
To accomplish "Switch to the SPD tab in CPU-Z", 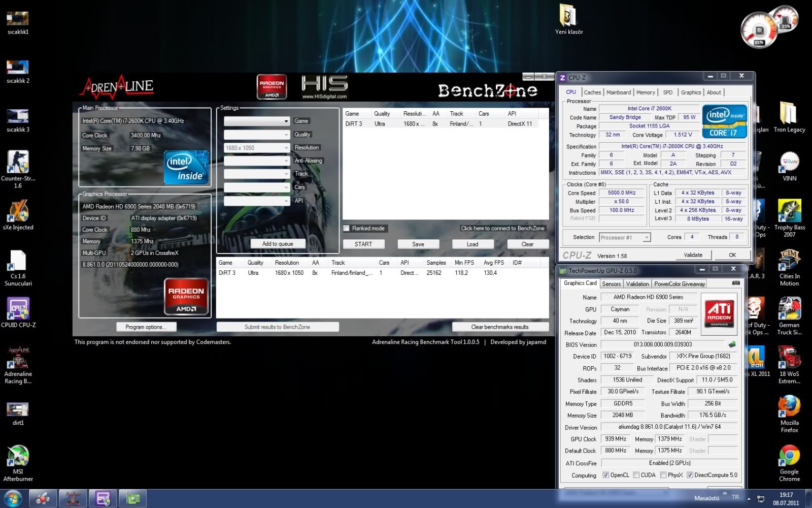I will click(x=667, y=92).
